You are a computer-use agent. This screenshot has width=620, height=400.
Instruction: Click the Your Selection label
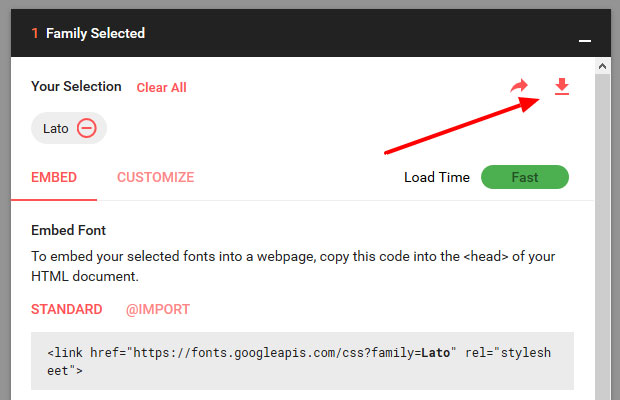76,87
